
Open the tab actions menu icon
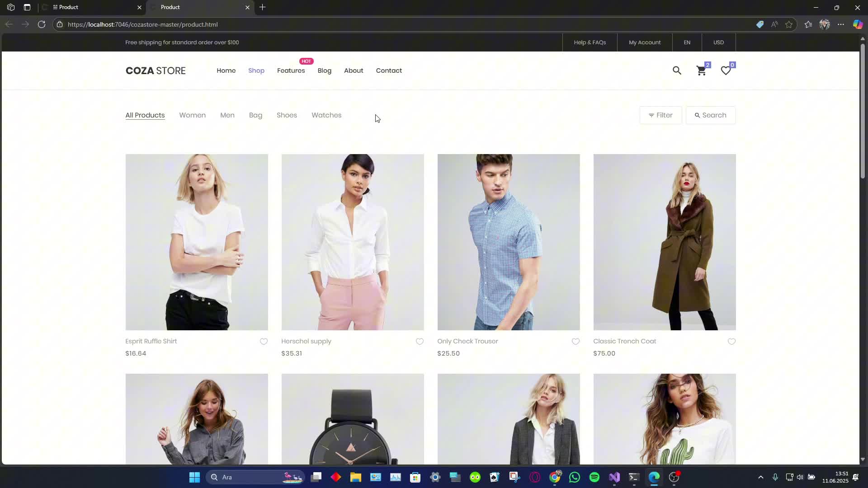pos(27,7)
